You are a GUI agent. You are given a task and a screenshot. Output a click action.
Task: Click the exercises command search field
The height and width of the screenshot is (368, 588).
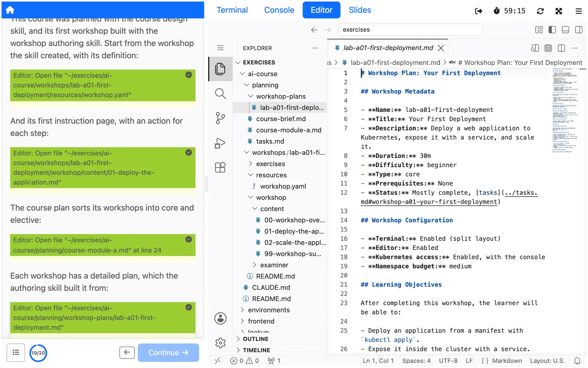point(410,30)
